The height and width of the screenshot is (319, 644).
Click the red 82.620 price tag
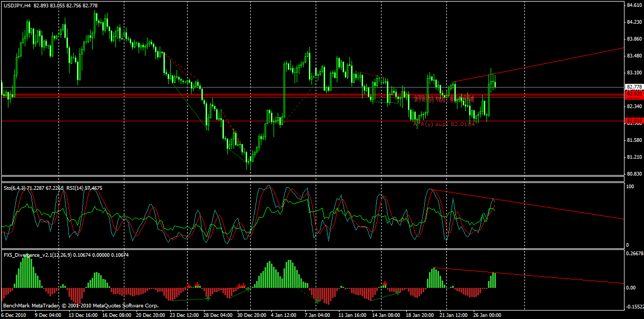coord(634,93)
